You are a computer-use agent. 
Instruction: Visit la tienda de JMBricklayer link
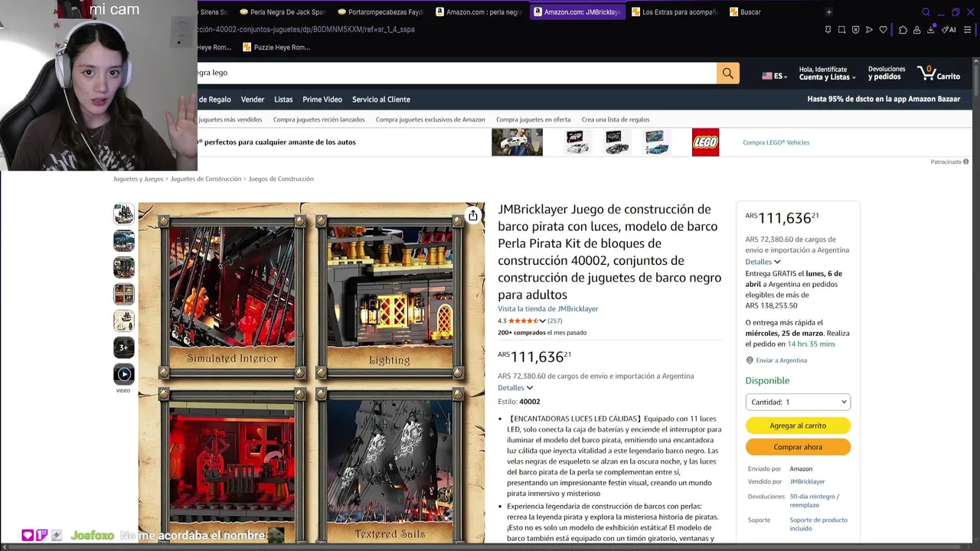pyautogui.click(x=548, y=309)
